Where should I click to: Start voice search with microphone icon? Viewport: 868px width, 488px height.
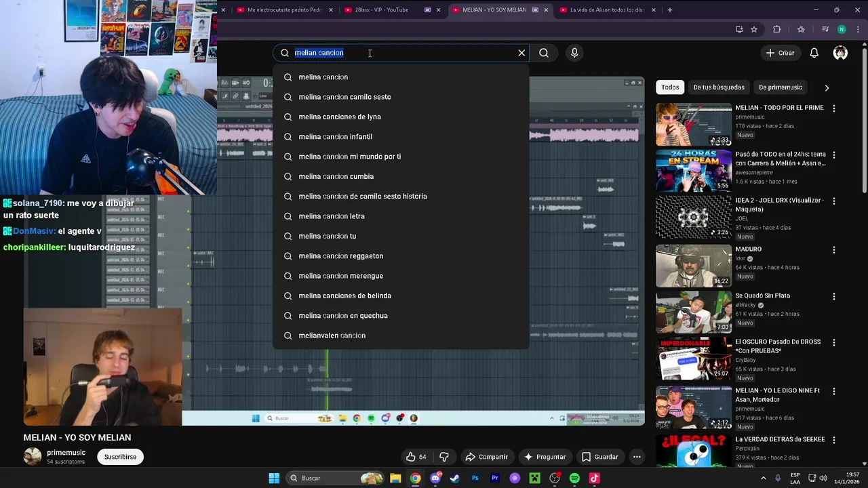click(574, 53)
